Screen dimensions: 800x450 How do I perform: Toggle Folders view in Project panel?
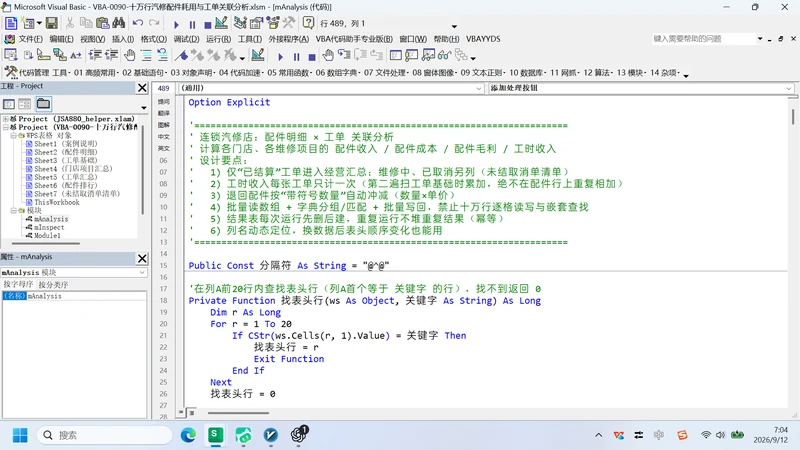(x=43, y=104)
